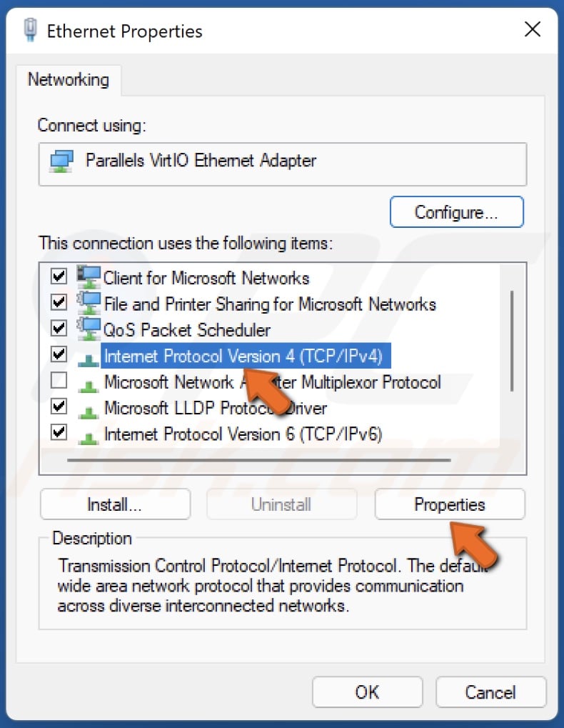Switch to the Networking tab
The height and width of the screenshot is (728, 564).
click(69, 79)
